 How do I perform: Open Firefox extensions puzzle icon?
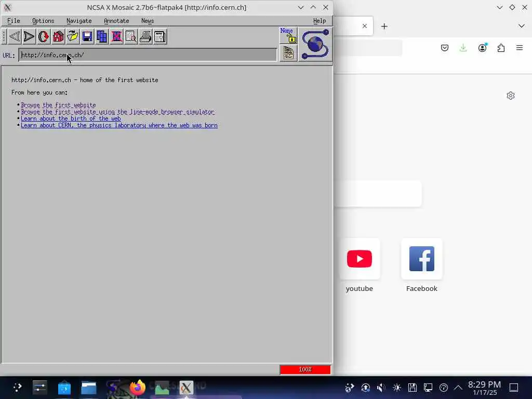pos(501,48)
